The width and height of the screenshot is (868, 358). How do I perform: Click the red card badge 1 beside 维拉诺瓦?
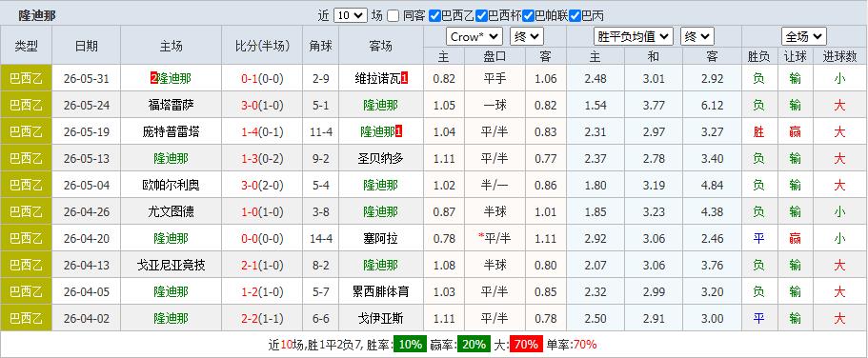coord(405,79)
